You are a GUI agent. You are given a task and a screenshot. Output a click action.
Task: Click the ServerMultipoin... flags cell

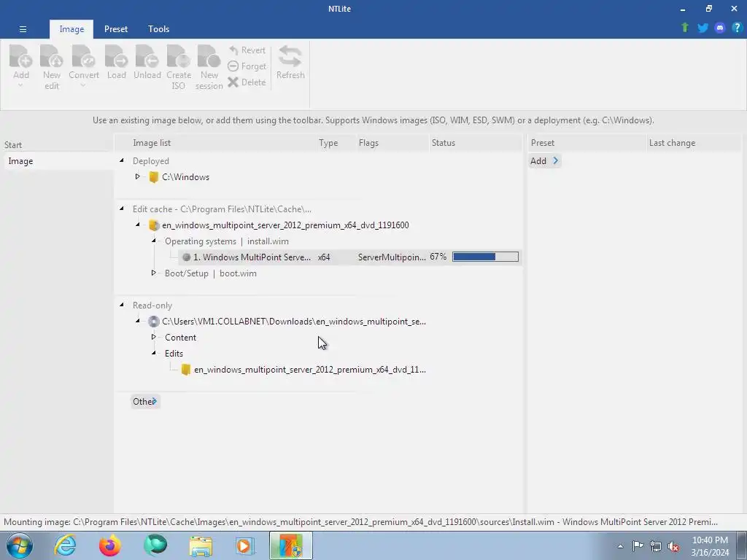pos(392,257)
